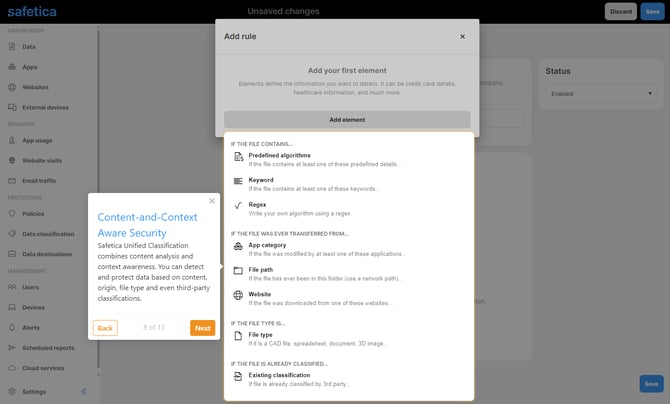Open Data classification in the sidebar
670x404 pixels.
pos(48,233)
